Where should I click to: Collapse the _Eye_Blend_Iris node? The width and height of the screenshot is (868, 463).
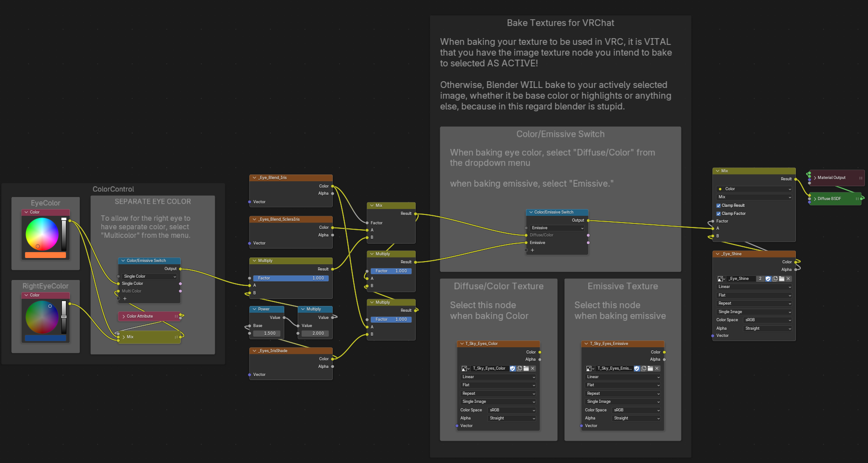[254, 178]
